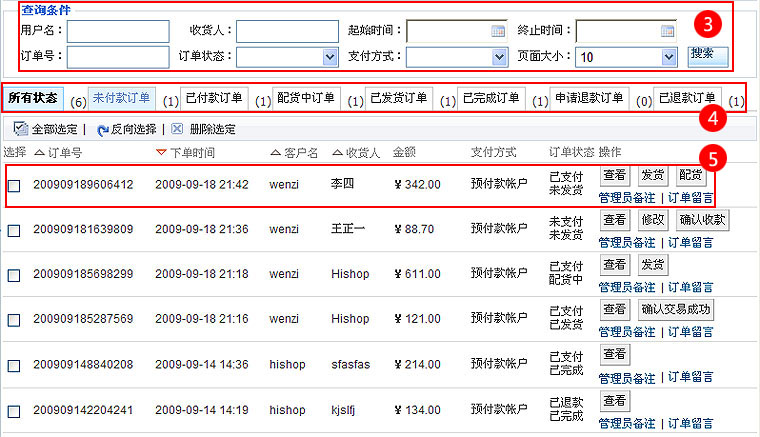
Task: Click 发货 for order 200909185698299
Action: [x=652, y=265]
